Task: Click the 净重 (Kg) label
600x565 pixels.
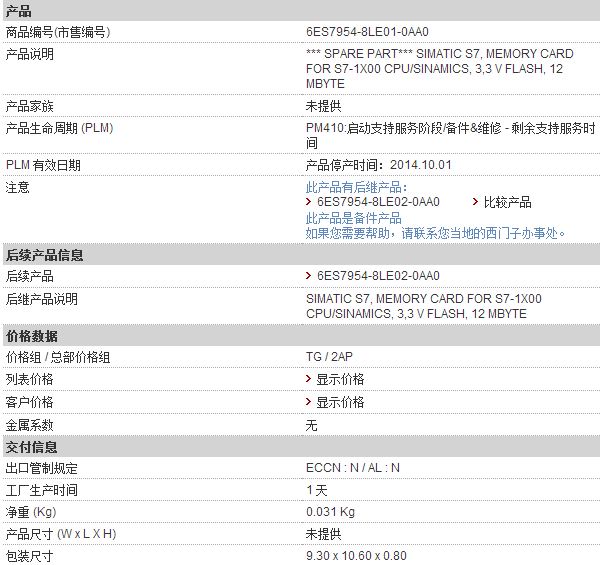Action: click(31, 512)
